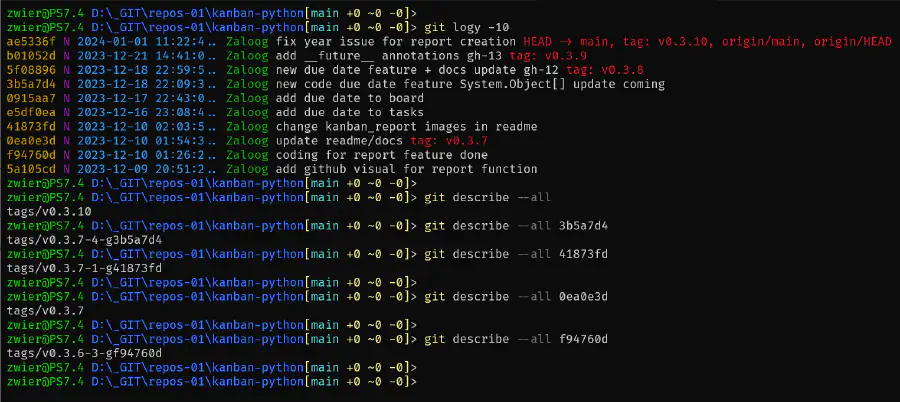The image size is (900, 402).
Task: Click 'coding for report feature done' message
Action: click(x=382, y=155)
